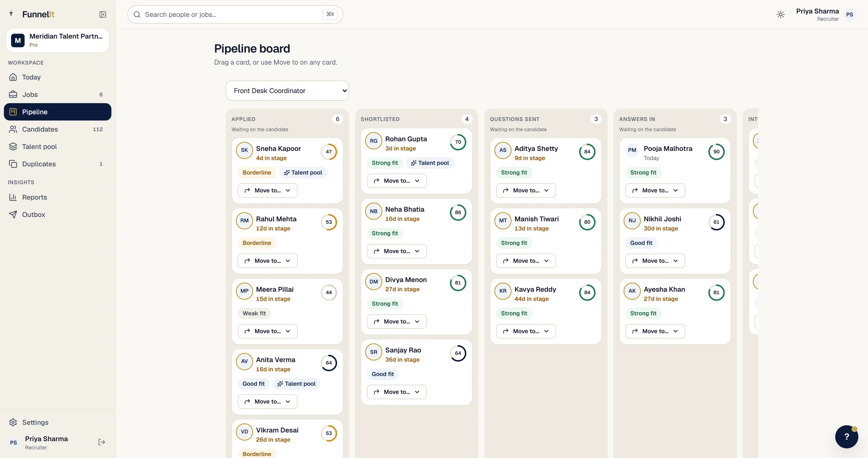
Task: Click Vikram Desai's score ring 53
Action: [x=329, y=434]
